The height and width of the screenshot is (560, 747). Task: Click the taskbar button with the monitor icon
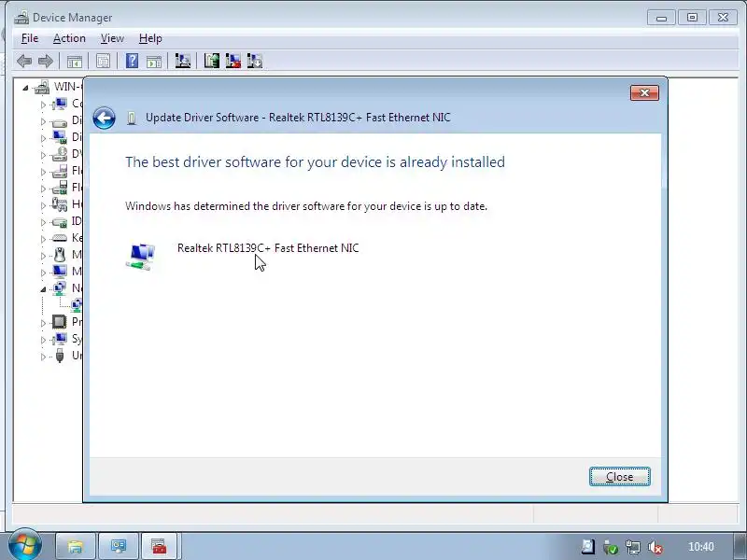119,546
